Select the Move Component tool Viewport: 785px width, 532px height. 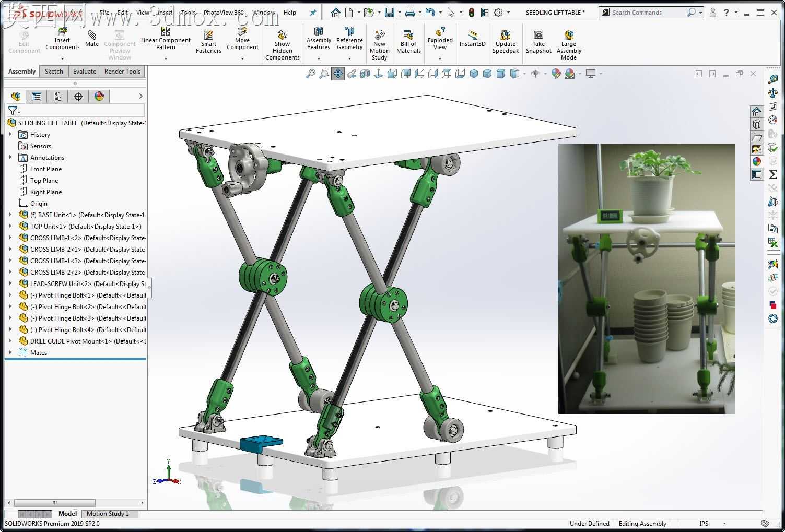tap(242, 40)
